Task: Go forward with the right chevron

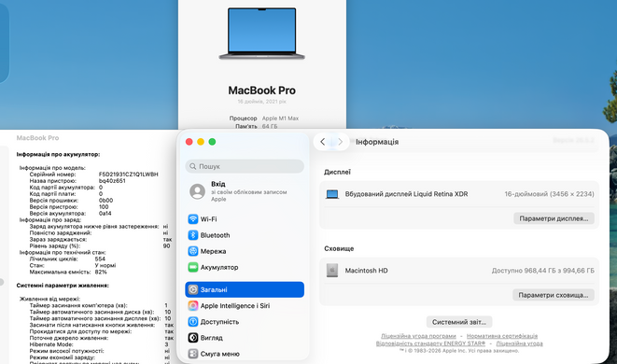Action: click(x=341, y=142)
